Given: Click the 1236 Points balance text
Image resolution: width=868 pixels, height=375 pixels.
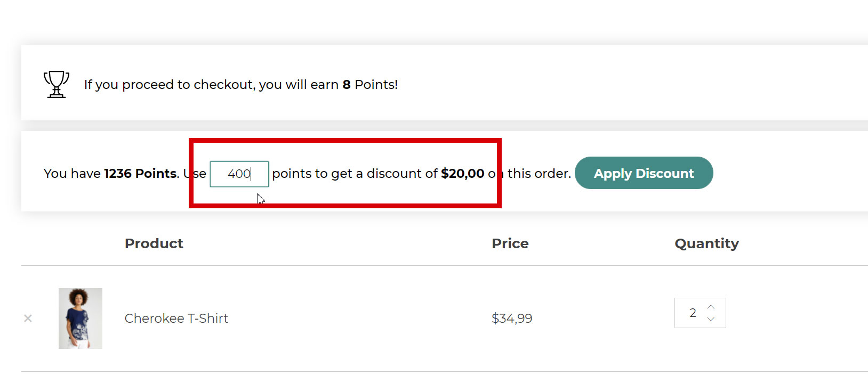Looking at the screenshot, I should click(x=140, y=174).
